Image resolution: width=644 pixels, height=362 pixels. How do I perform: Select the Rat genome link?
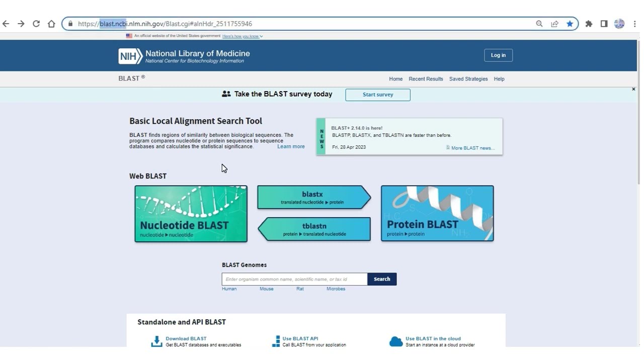pos(300,289)
